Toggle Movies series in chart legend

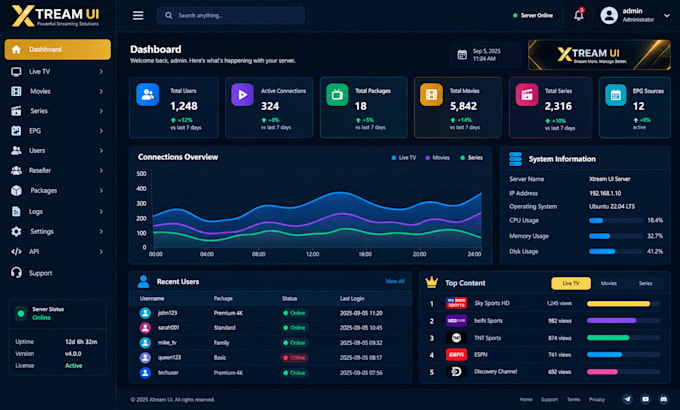pyautogui.click(x=437, y=158)
